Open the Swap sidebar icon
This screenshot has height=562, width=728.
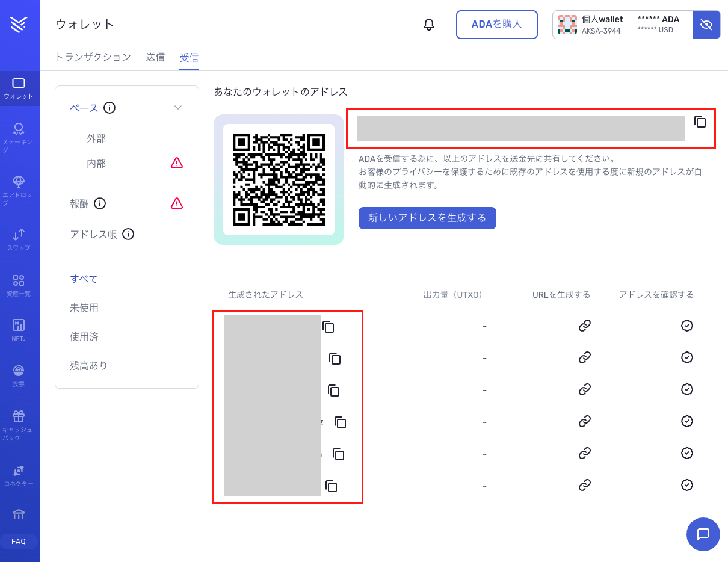pyautogui.click(x=19, y=239)
